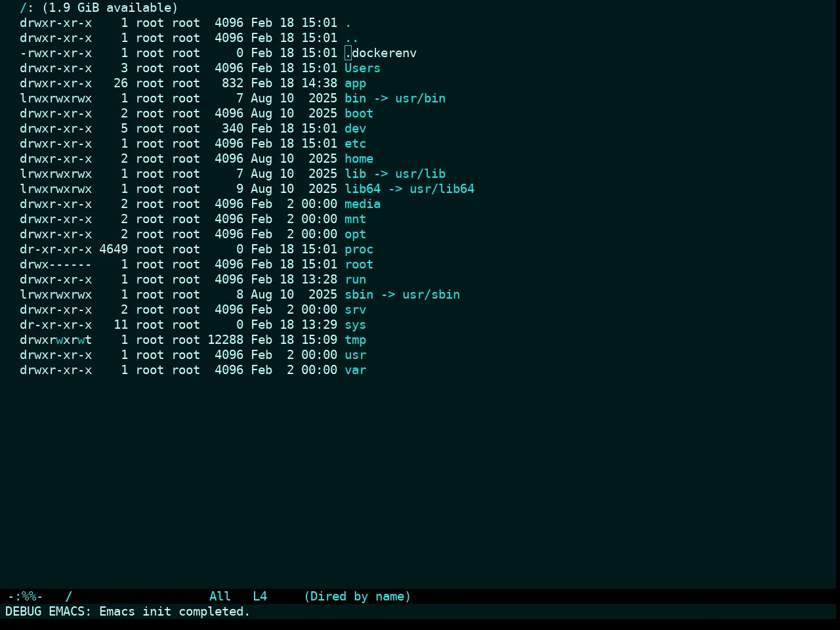Viewport: 840px width, 630px height.
Task: Click the 832 size value in app row
Action: [x=232, y=83]
